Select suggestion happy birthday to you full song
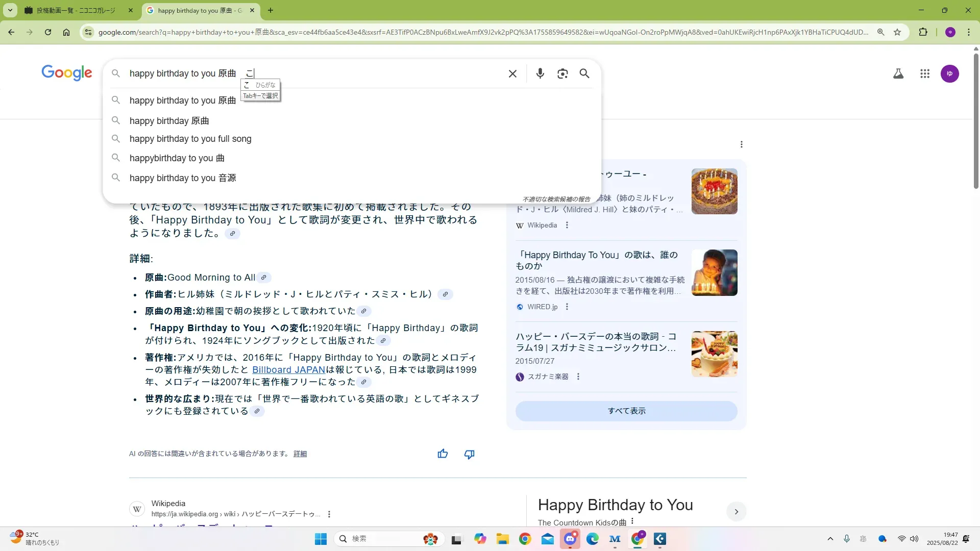This screenshot has width=980, height=551. point(190,139)
